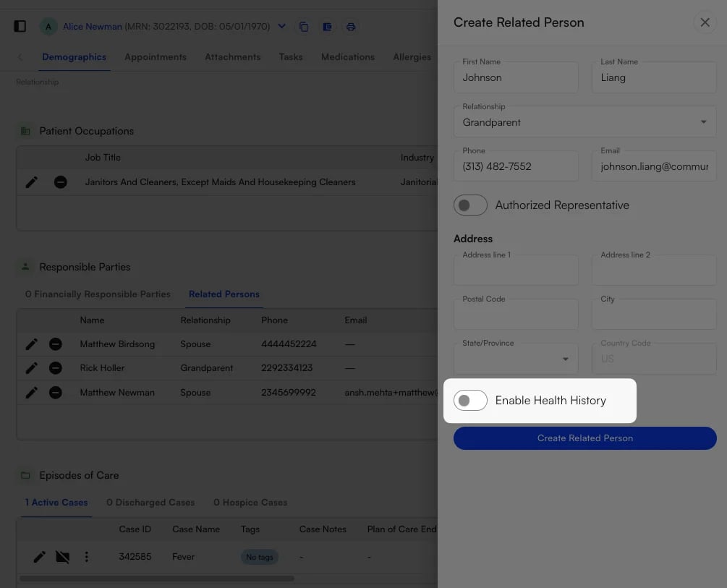The width and height of the screenshot is (727, 588).
Task: Edit the Janitors And Cleaners occupation
Action: pos(32,182)
